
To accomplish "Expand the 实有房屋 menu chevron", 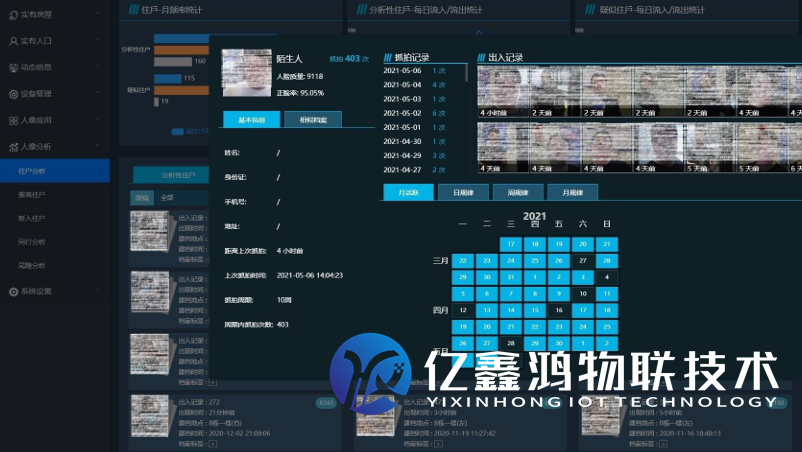I will (x=97, y=13).
